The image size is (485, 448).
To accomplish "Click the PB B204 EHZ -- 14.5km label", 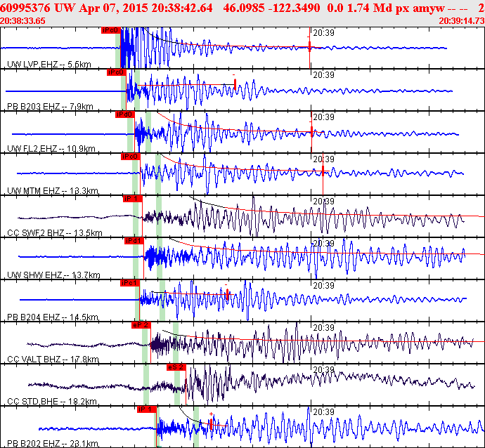I will pyautogui.click(x=53, y=317).
